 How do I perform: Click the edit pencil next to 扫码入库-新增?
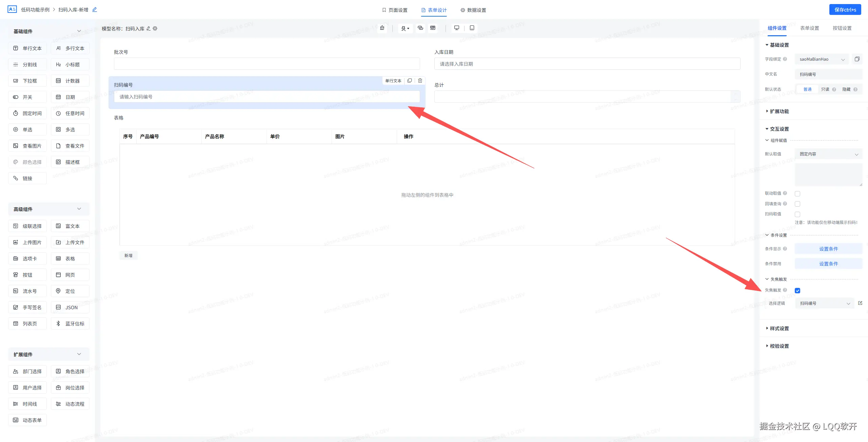[x=95, y=10]
